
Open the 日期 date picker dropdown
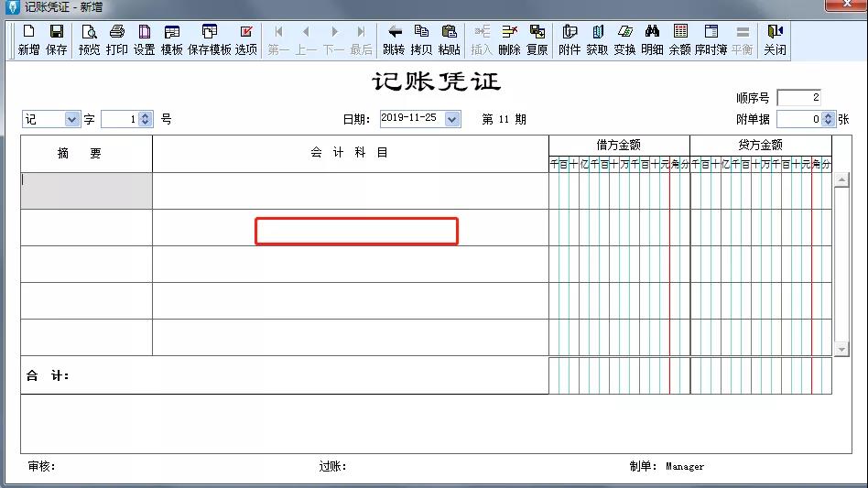452,119
